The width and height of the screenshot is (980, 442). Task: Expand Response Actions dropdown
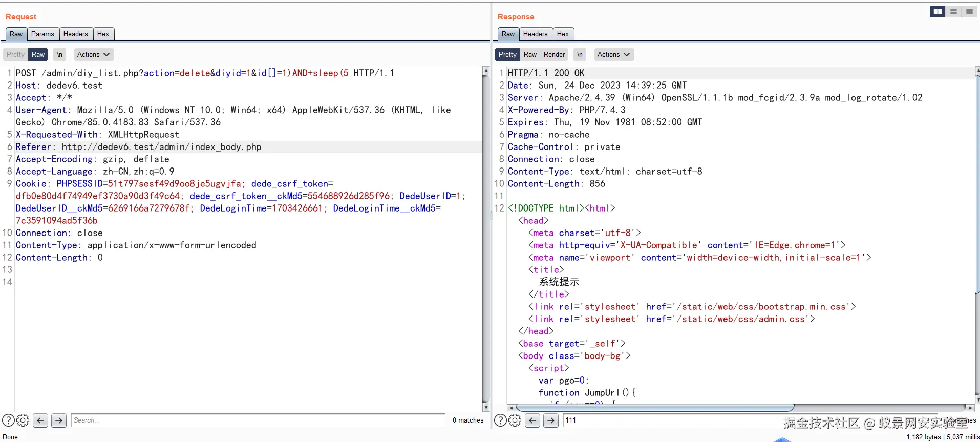pyautogui.click(x=613, y=54)
